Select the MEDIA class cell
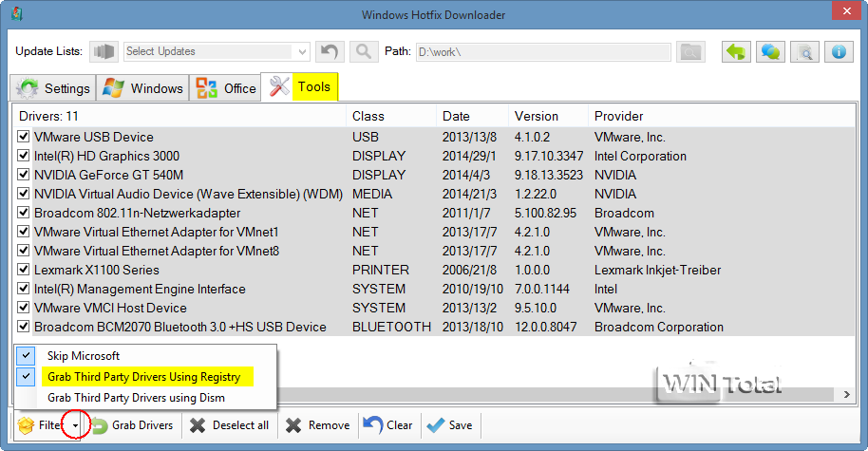868x451 pixels. [x=372, y=195]
